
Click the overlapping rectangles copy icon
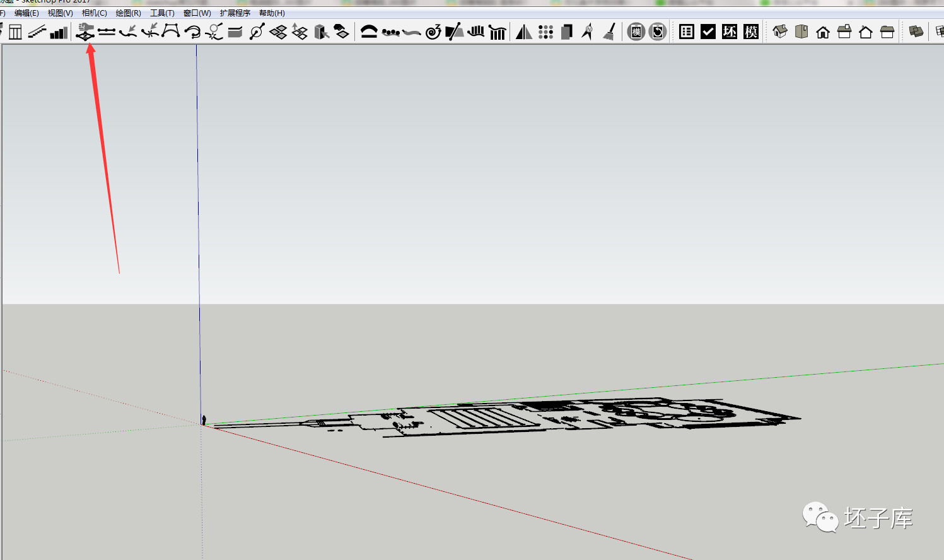tap(567, 32)
